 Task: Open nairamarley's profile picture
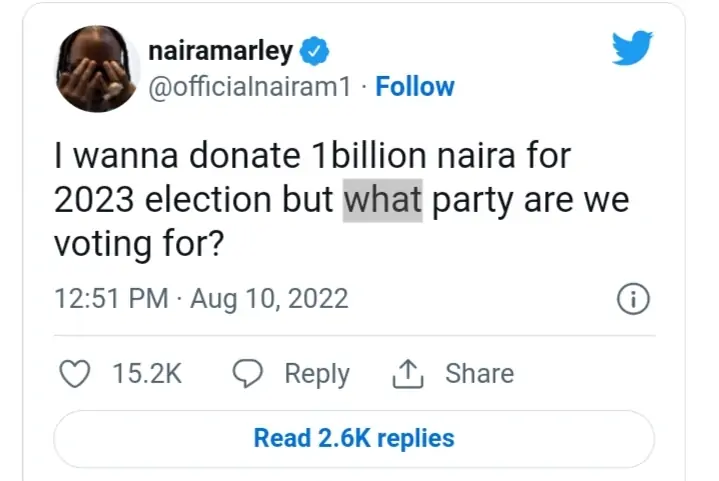click(95, 68)
